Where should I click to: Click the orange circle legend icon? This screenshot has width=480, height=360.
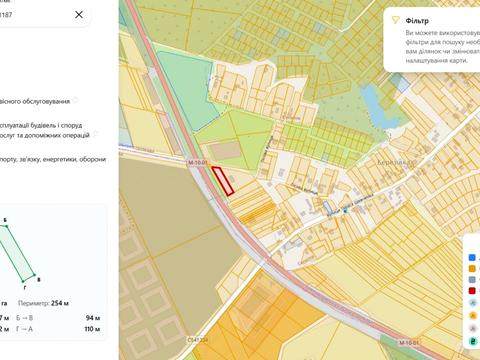coord(473,315)
